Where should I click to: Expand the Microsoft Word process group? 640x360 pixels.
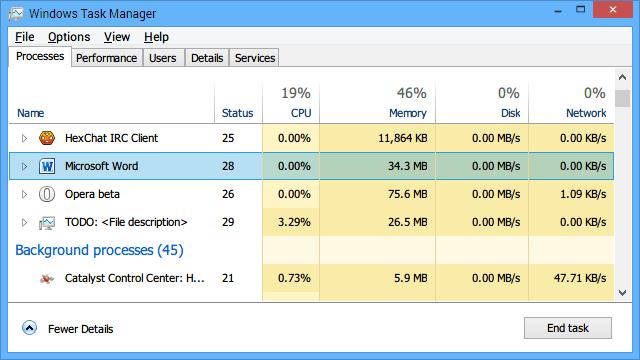[x=24, y=166]
